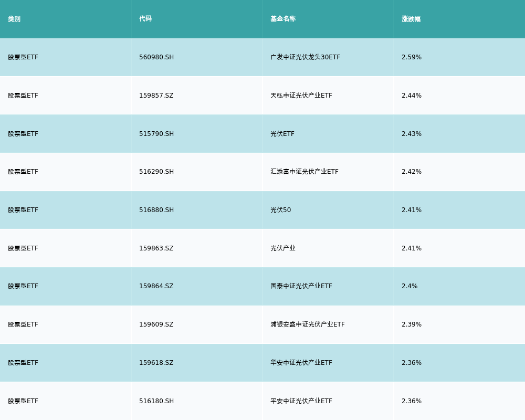Screen dimensions: 525x420
Task: Select fund name 华安中证光伏产业ETF
Action: tap(301, 363)
